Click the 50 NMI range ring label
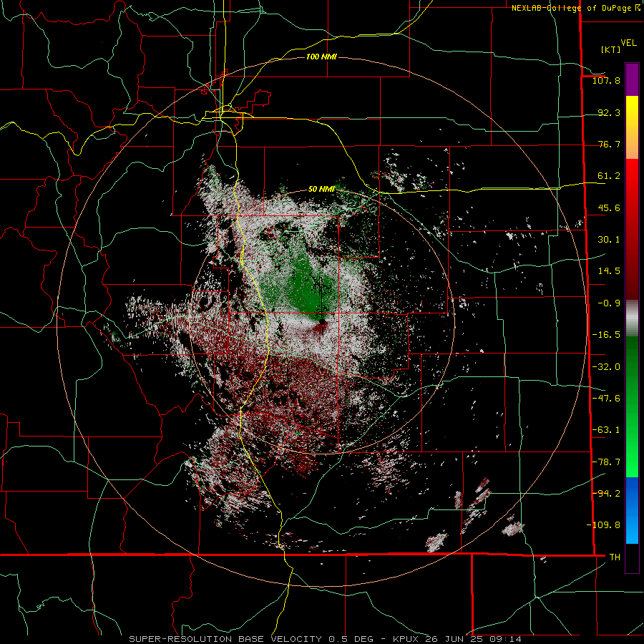The height and width of the screenshot is (644, 644). pyautogui.click(x=321, y=190)
